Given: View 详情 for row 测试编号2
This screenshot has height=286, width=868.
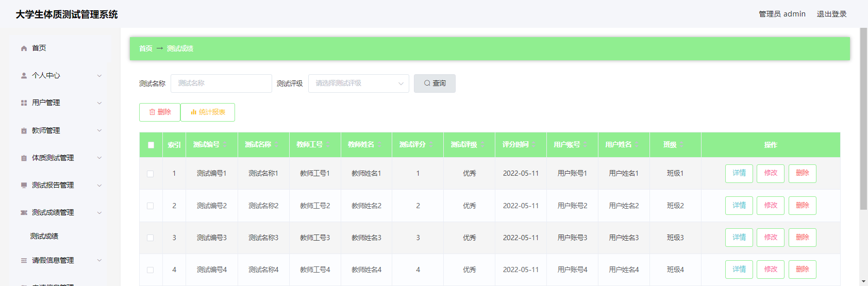Looking at the screenshot, I should point(739,206).
